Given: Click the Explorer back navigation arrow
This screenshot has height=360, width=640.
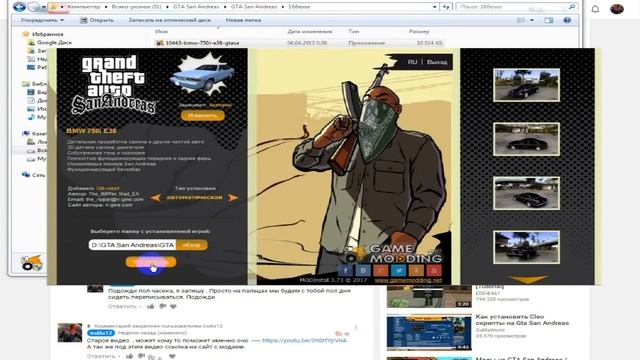Looking at the screenshot, I should click(19, 7).
